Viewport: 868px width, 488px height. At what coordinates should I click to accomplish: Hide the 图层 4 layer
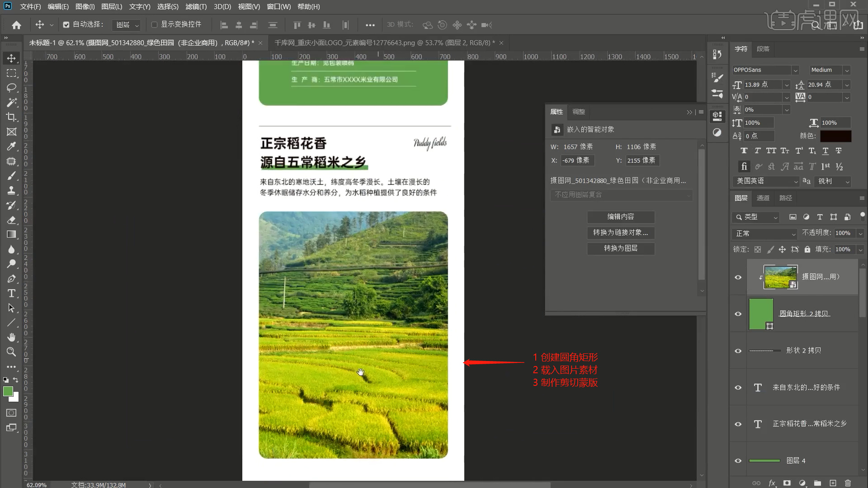tap(738, 461)
